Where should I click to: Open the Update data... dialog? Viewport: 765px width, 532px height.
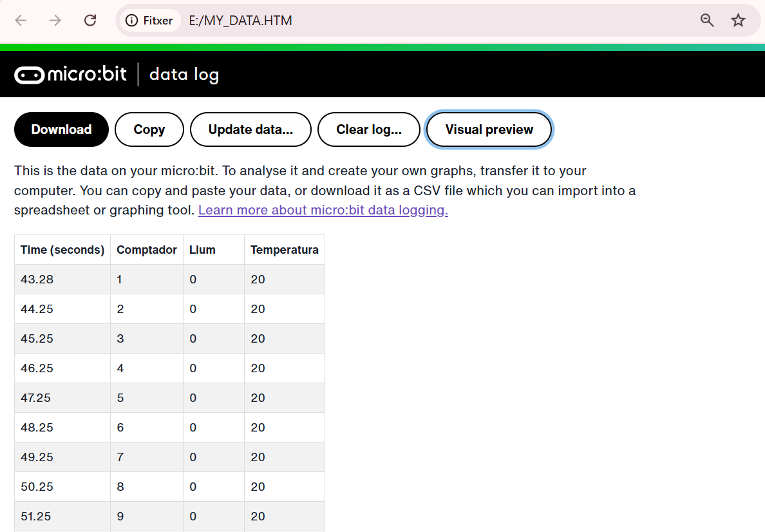(x=250, y=129)
